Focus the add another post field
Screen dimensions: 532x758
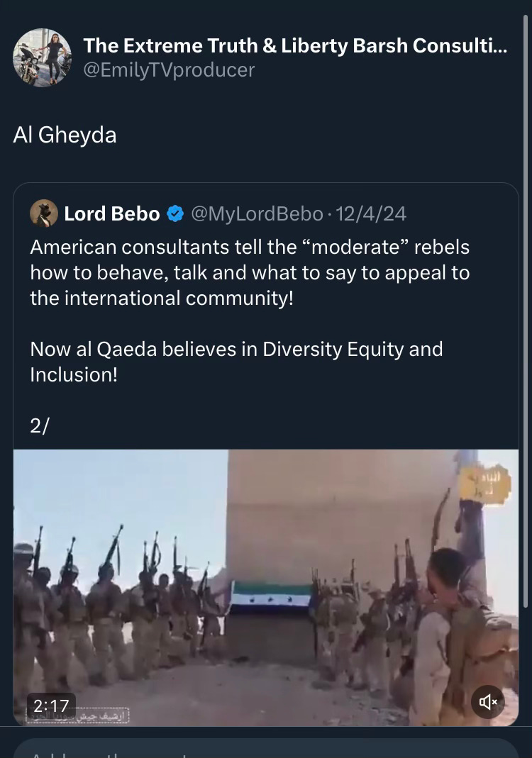pos(266,748)
